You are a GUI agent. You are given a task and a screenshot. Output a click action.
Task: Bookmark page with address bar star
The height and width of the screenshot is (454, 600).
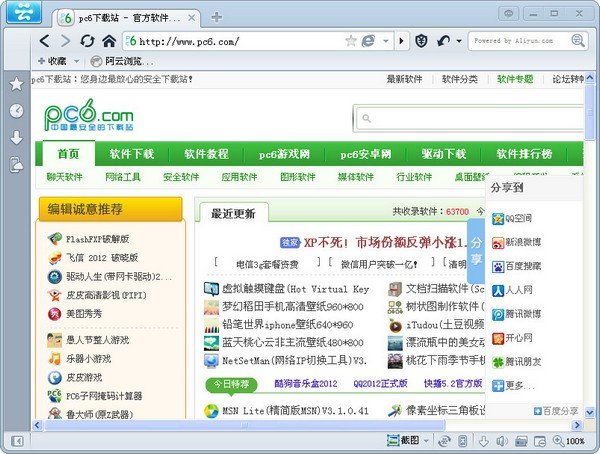click(350, 41)
